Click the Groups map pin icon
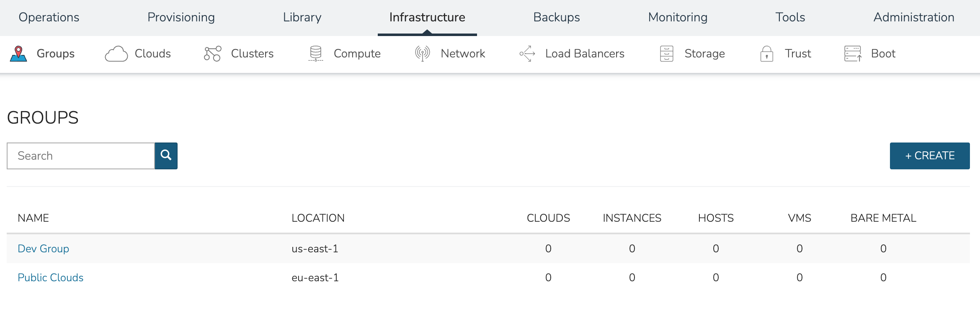Screen dimensions: 980x311 coord(18,54)
